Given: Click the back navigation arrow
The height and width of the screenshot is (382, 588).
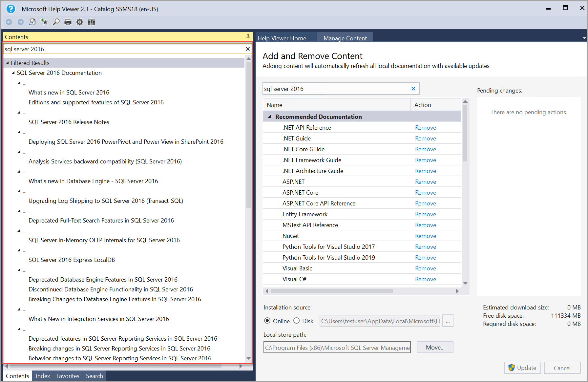Looking at the screenshot, I should pyautogui.click(x=9, y=22).
